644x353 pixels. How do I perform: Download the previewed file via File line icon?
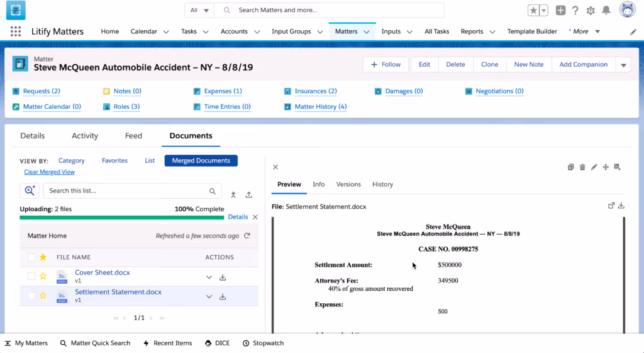[621, 206]
